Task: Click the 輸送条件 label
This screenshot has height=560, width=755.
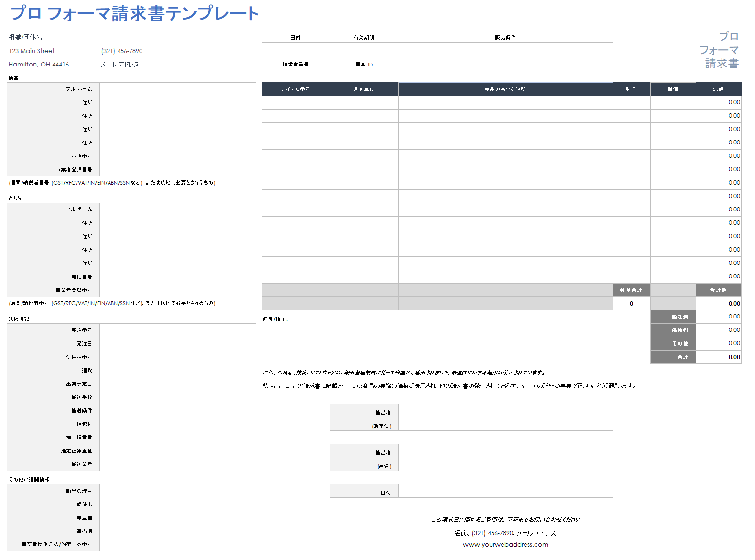Action: (82, 410)
